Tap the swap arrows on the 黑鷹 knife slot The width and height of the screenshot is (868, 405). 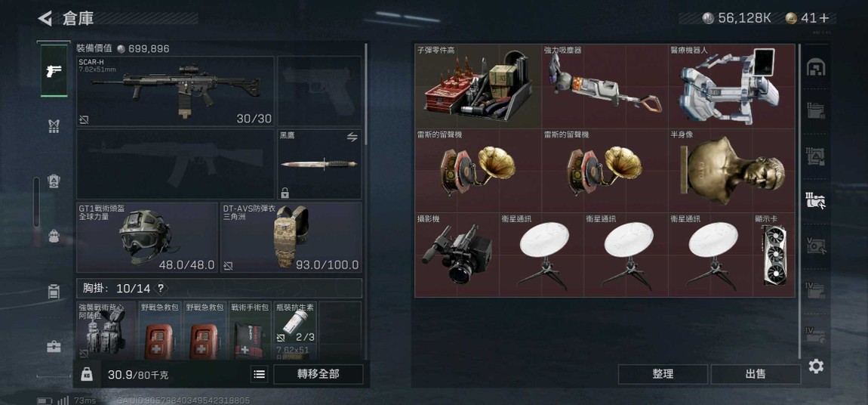352,138
